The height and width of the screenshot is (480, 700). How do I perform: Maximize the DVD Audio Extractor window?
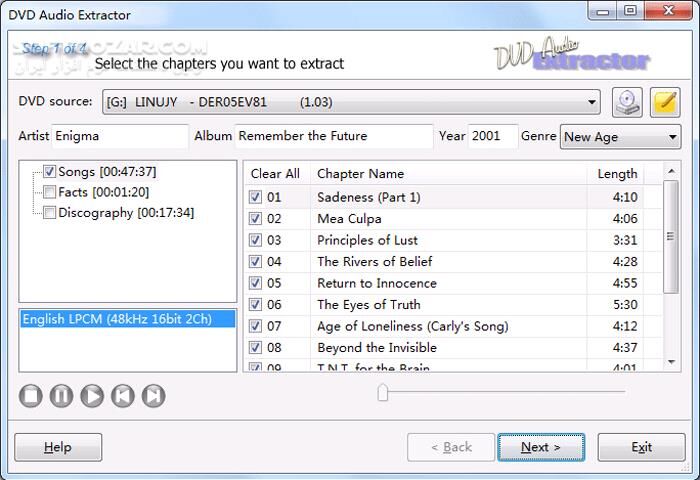coord(630,11)
